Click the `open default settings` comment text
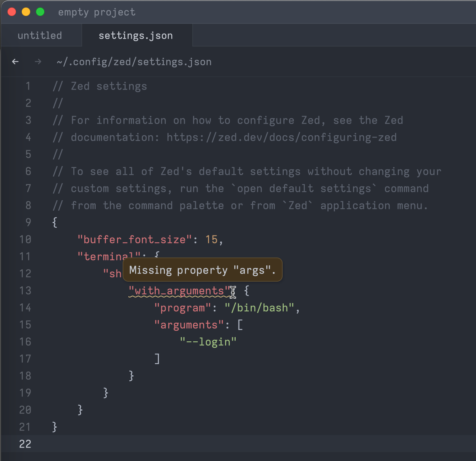 coord(304,189)
